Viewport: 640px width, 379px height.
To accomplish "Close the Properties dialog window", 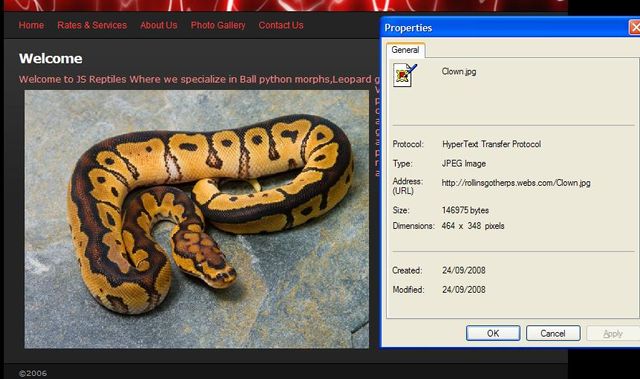I will click(635, 28).
